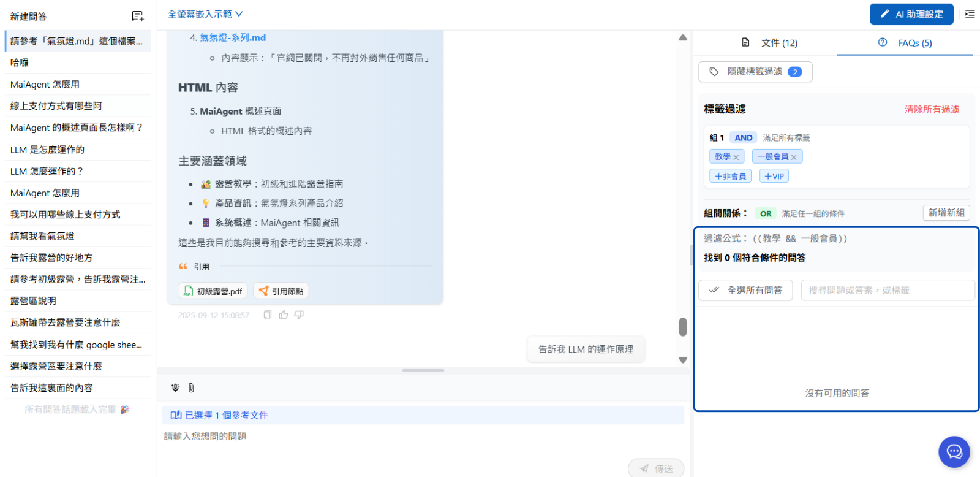Click the microphone voice input icon
Viewport: 980px width, 477px height.
pyautogui.click(x=175, y=387)
